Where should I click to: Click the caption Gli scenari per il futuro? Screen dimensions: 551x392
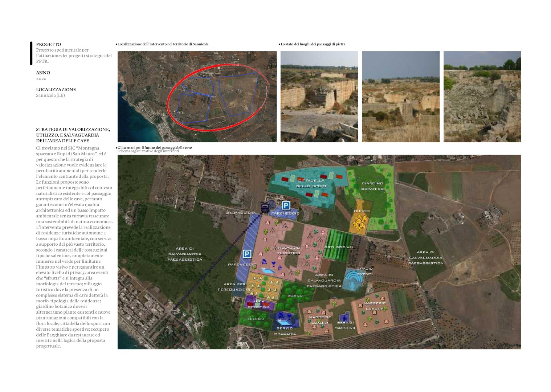click(154, 148)
